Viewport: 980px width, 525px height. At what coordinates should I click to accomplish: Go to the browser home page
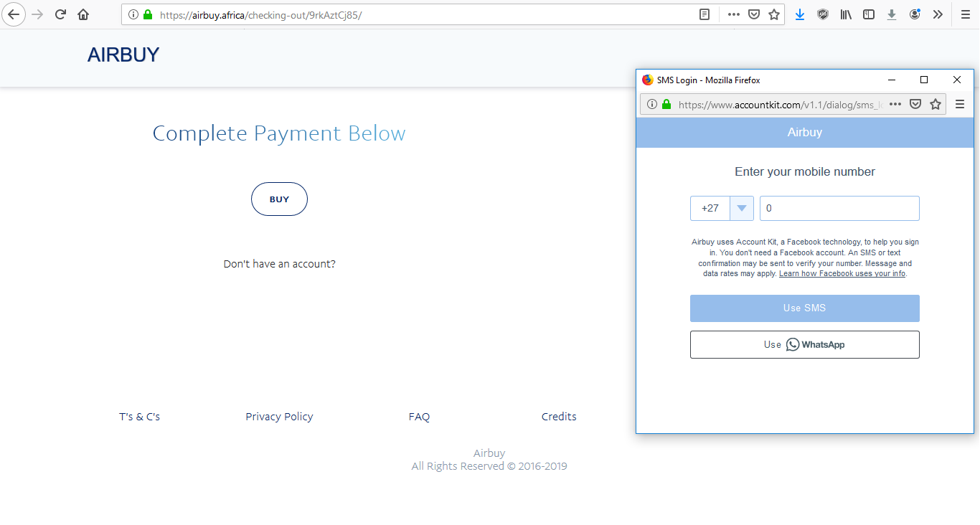(x=83, y=14)
